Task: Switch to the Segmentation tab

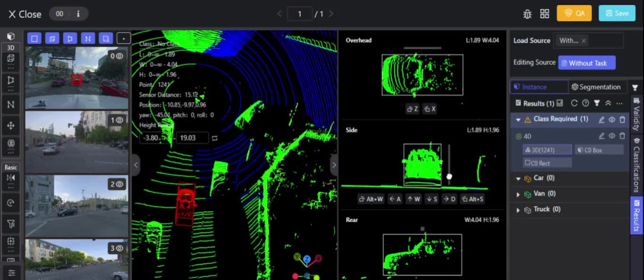Action: pos(598,87)
